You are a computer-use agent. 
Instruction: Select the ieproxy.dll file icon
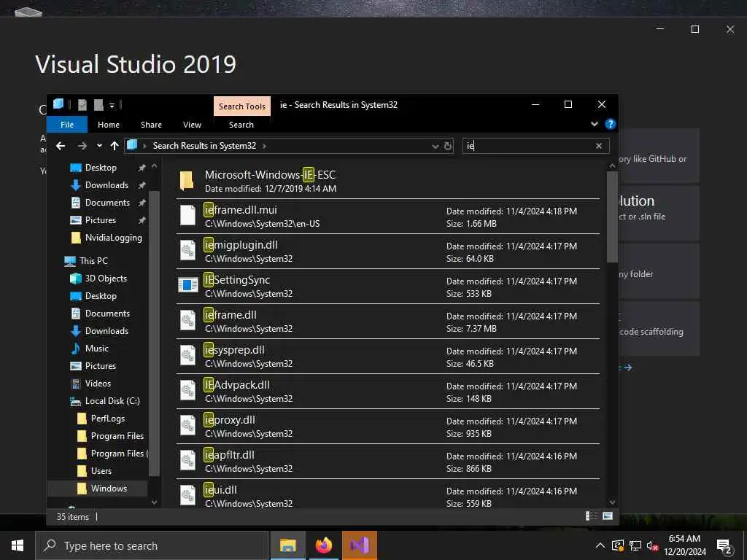[x=187, y=426]
